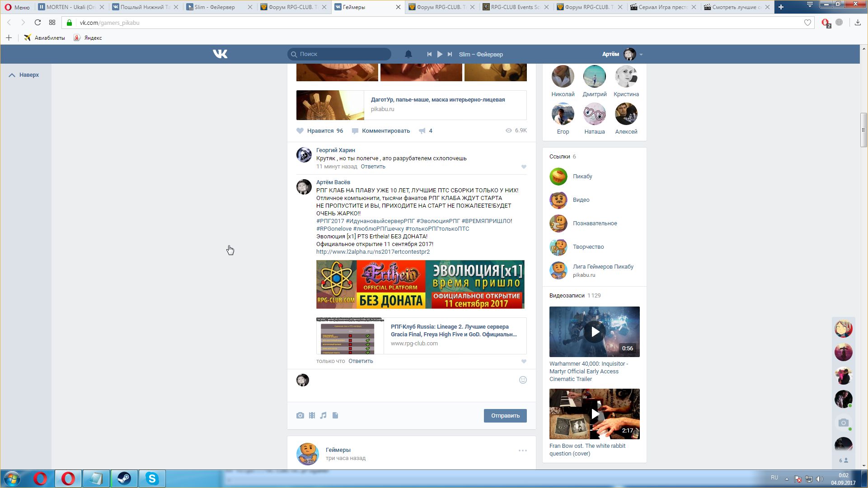Switch to the MORTEN - Ukali tab
This screenshot has height=488, width=868.
point(71,7)
